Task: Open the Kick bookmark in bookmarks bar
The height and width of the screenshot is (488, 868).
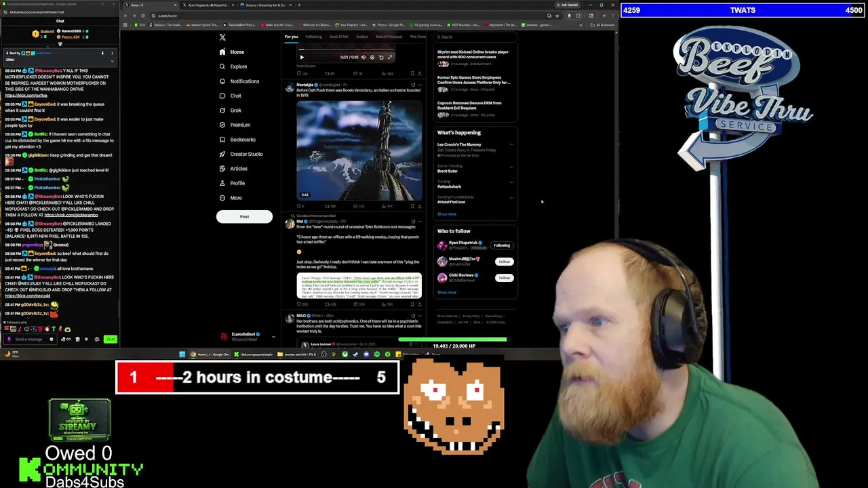Action: [x=138, y=25]
